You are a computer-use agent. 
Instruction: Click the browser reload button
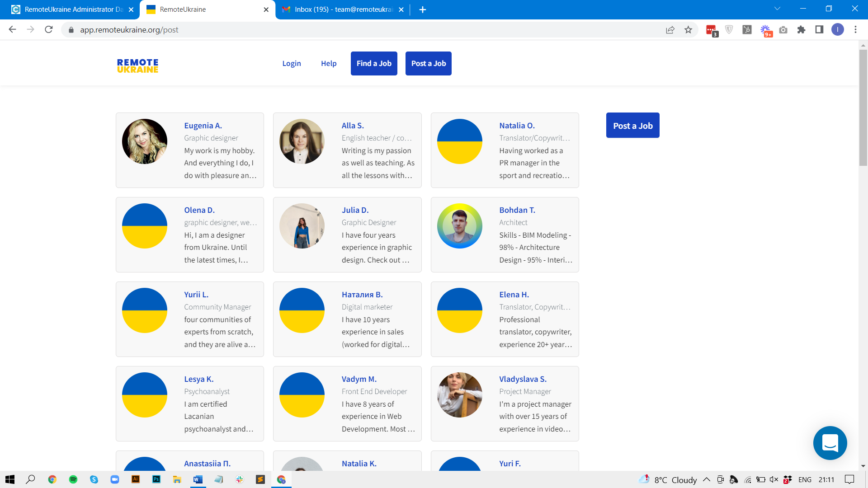click(49, 30)
